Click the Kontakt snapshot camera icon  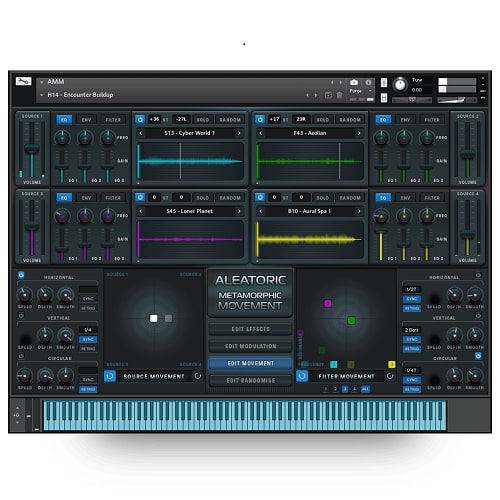[x=354, y=82]
